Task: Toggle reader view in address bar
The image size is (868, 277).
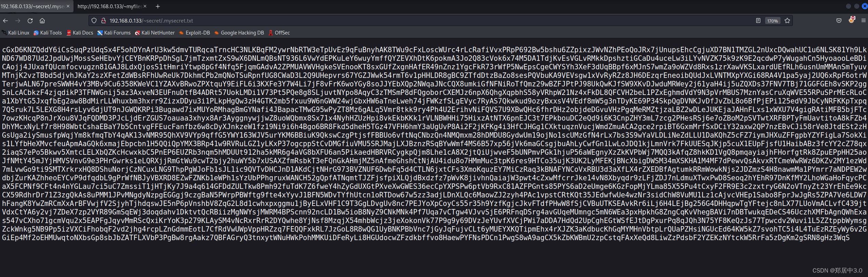Action: [x=758, y=21]
